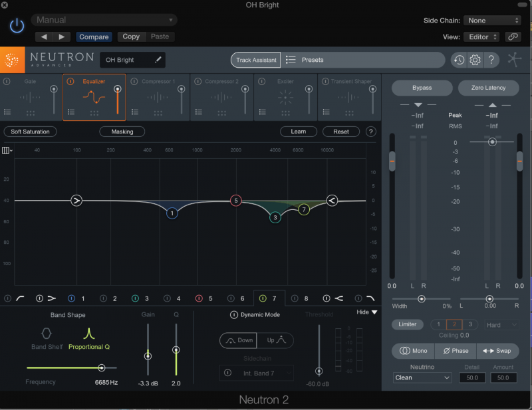Click the band 7 Gain slider handle
The height and width of the screenshot is (410, 532).
tap(148, 356)
